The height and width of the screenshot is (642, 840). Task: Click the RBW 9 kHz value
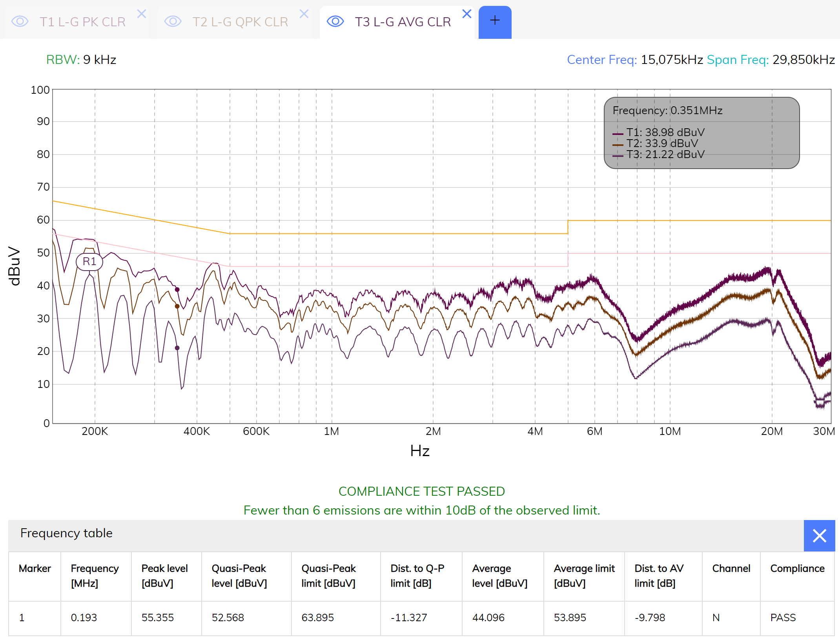(x=100, y=60)
